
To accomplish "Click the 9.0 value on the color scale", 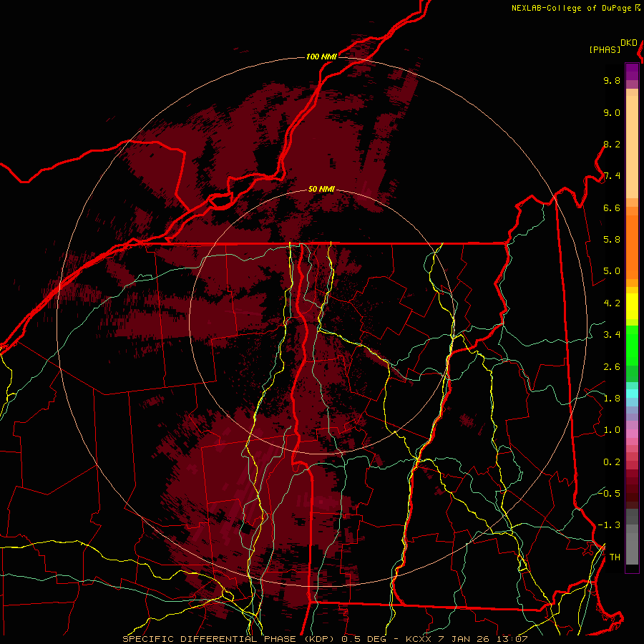I will pos(612,113).
